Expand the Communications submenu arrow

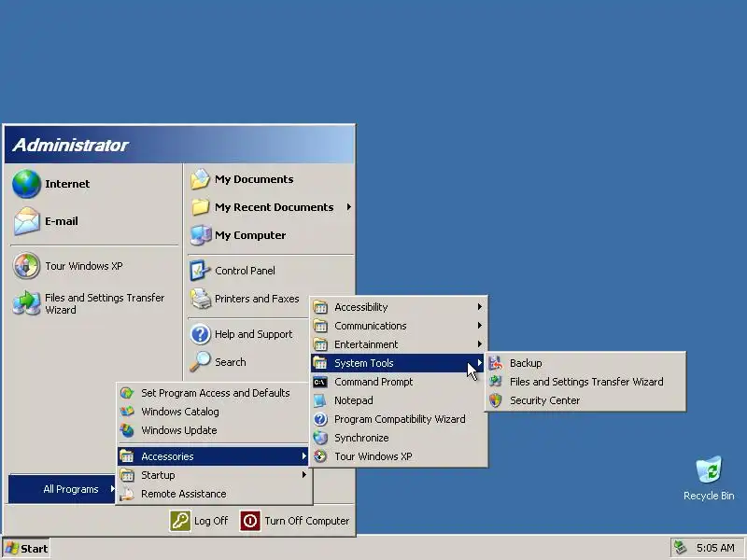pos(480,326)
